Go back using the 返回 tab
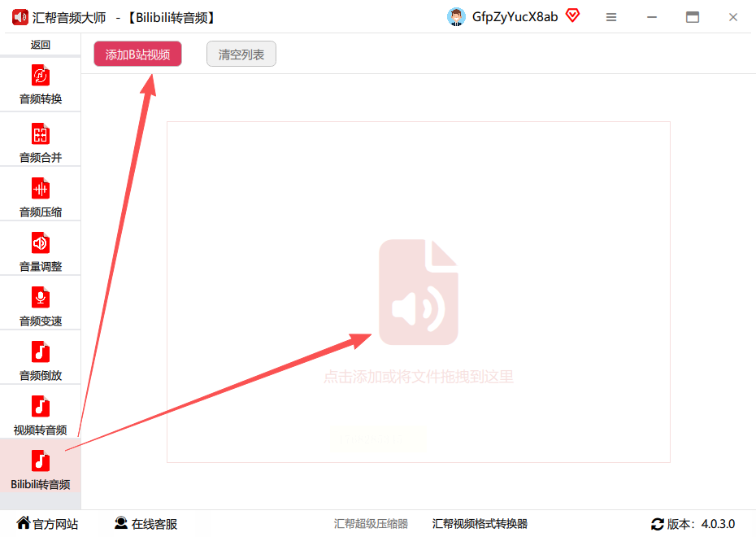This screenshot has height=537, width=756. 41,45
